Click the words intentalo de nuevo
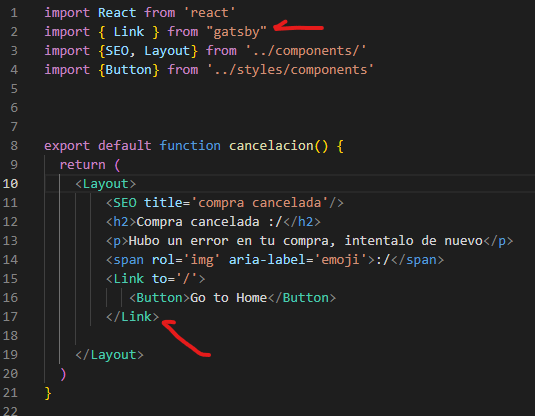The image size is (535, 416). pyautogui.click(x=414, y=241)
